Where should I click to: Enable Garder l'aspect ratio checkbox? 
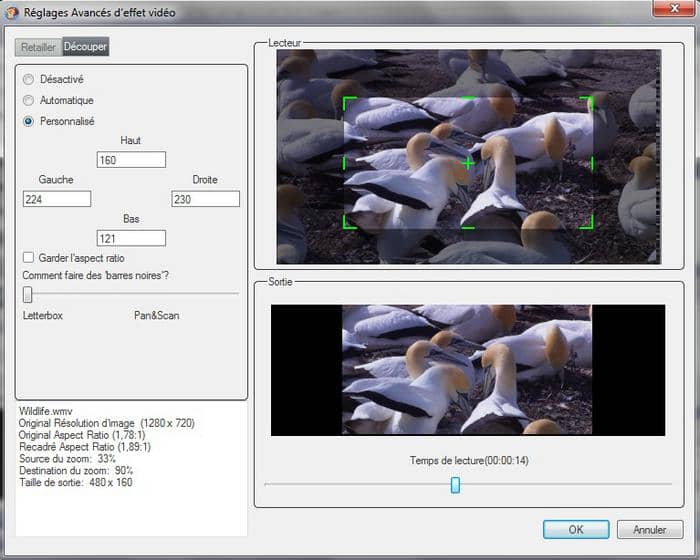tap(28, 258)
